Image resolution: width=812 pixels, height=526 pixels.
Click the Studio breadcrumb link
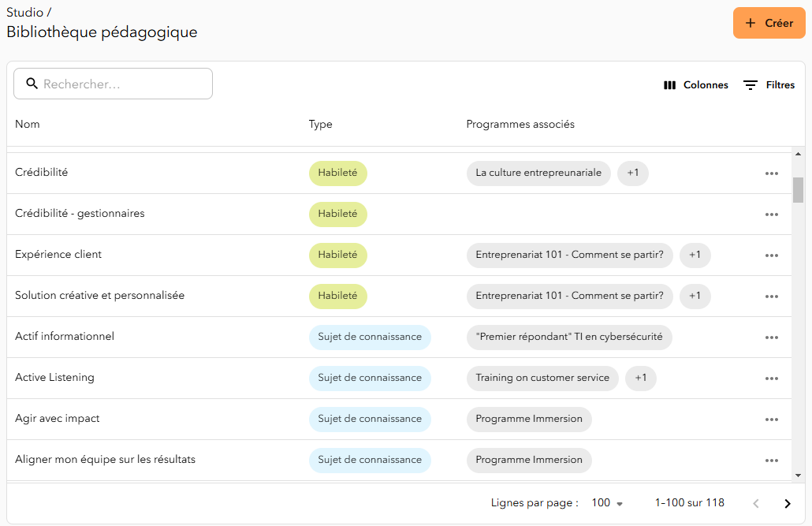click(25, 13)
